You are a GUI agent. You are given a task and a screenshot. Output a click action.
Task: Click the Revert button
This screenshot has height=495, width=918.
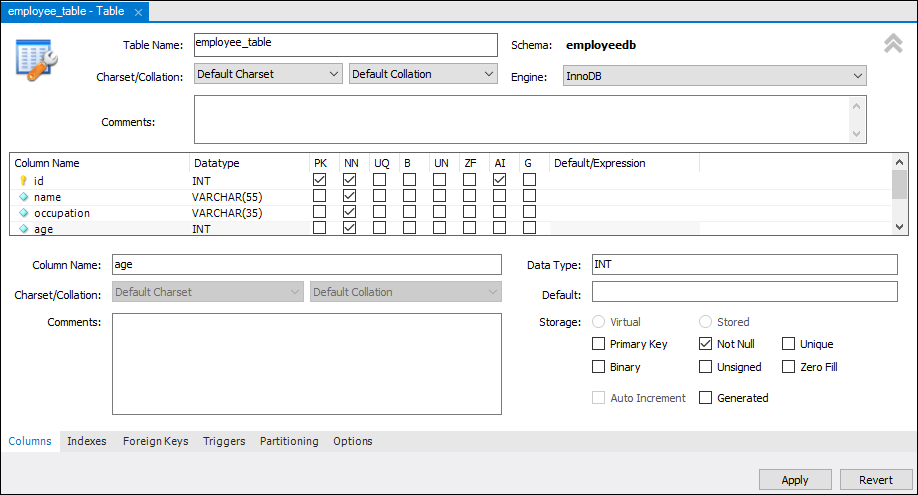coord(876,480)
